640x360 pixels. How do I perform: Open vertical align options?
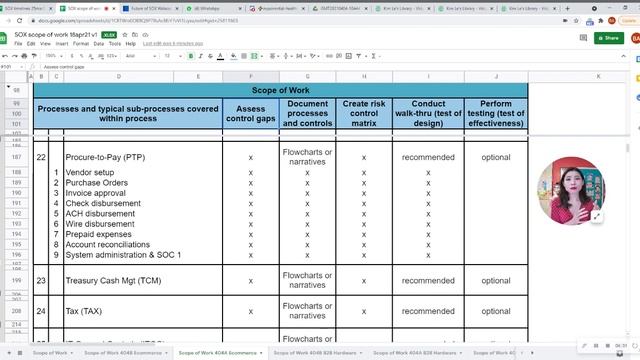click(287, 56)
